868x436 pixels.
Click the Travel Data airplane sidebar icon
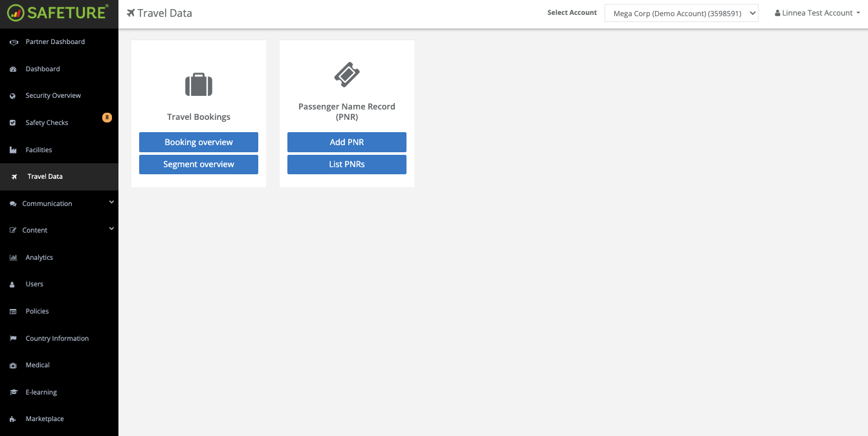pos(14,177)
